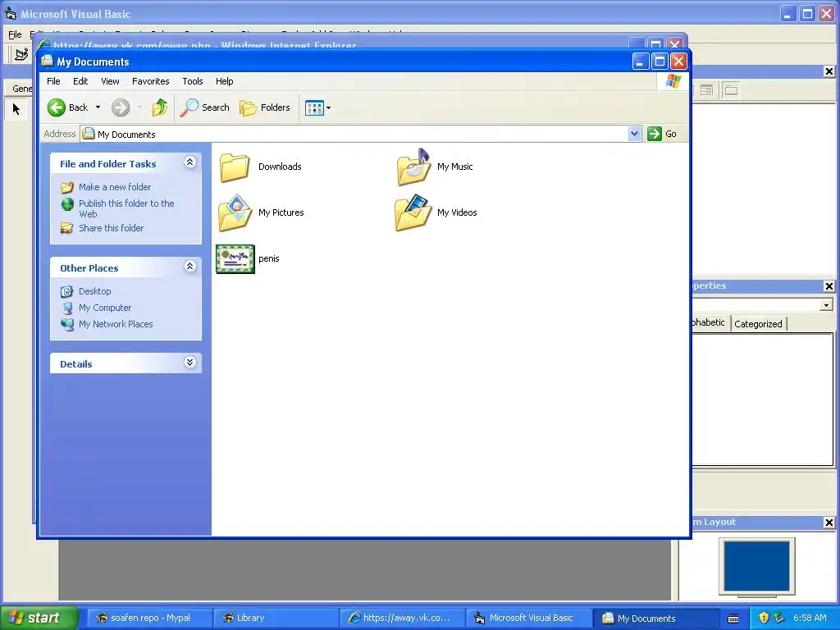Click the View Object icon in Visual Basic project panel
The width and height of the screenshot is (840, 630).
706,90
